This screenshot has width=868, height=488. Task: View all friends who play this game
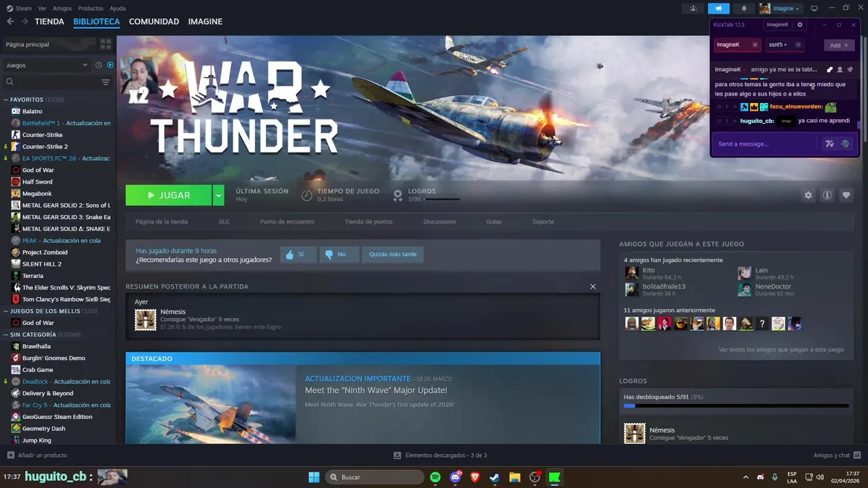coord(781,350)
